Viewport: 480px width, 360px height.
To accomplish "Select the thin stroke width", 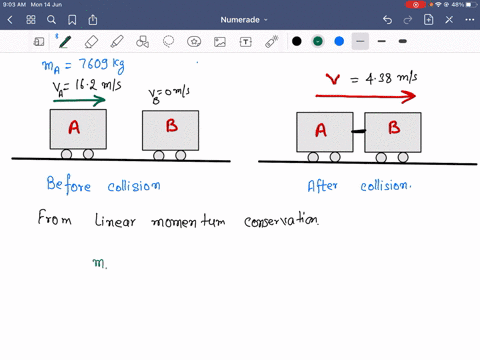I will coord(360,41).
